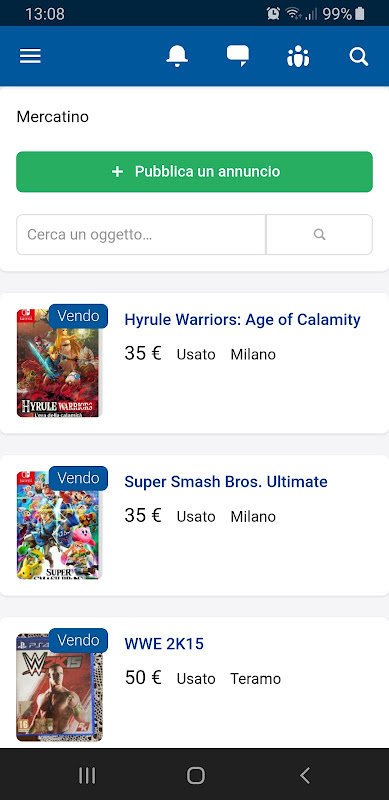The height and width of the screenshot is (800, 389).
Task: Tap the Vendo badge on WWE 2K15
Action: (78, 640)
